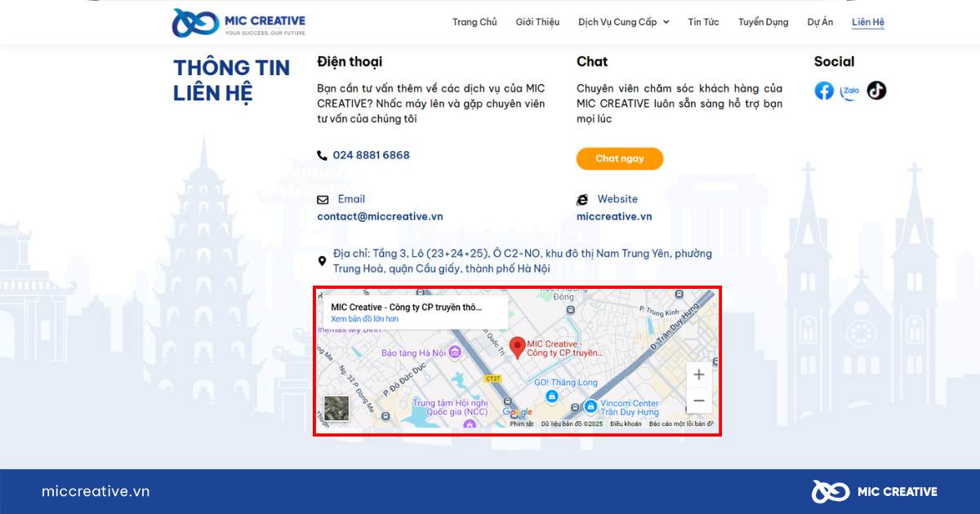This screenshot has height=514, width=980.
Task: Zoom in the map with plus button
Action: click(x=699, y=374)
